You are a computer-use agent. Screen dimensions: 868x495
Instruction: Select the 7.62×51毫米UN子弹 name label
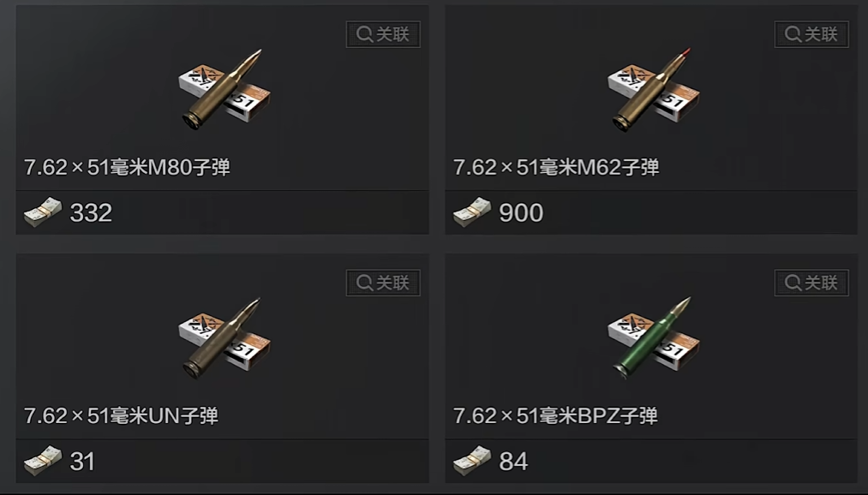(121, 416)
